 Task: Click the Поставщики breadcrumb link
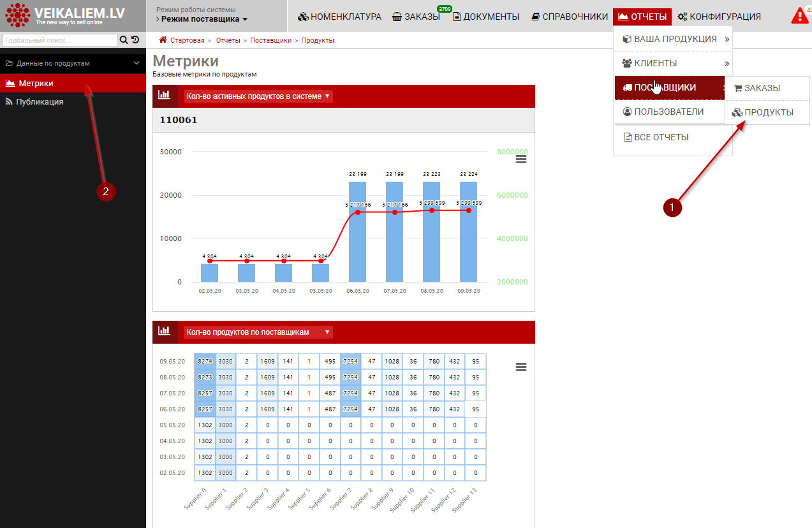[x=270, y=40]
